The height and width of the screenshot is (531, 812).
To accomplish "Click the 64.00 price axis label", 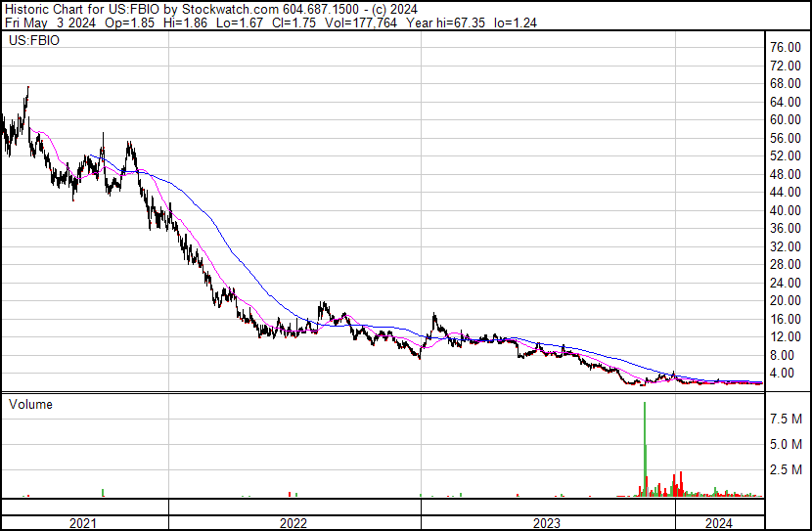I will click(786, 102).
